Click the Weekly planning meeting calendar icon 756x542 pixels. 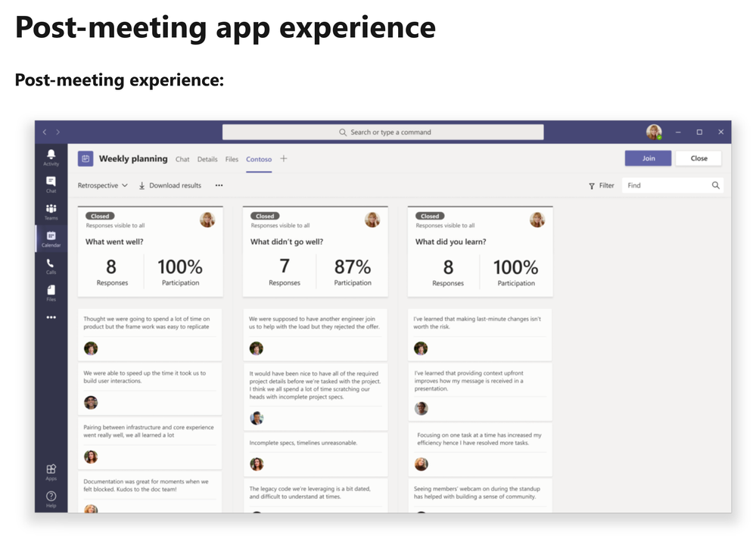pyautogui.click(x=86, y=159)
